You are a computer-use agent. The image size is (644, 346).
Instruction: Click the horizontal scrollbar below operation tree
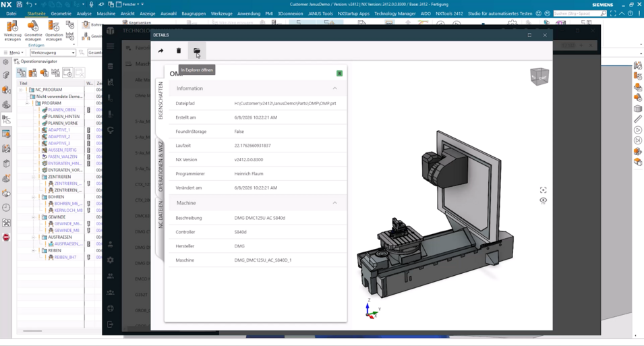point(32,330)
